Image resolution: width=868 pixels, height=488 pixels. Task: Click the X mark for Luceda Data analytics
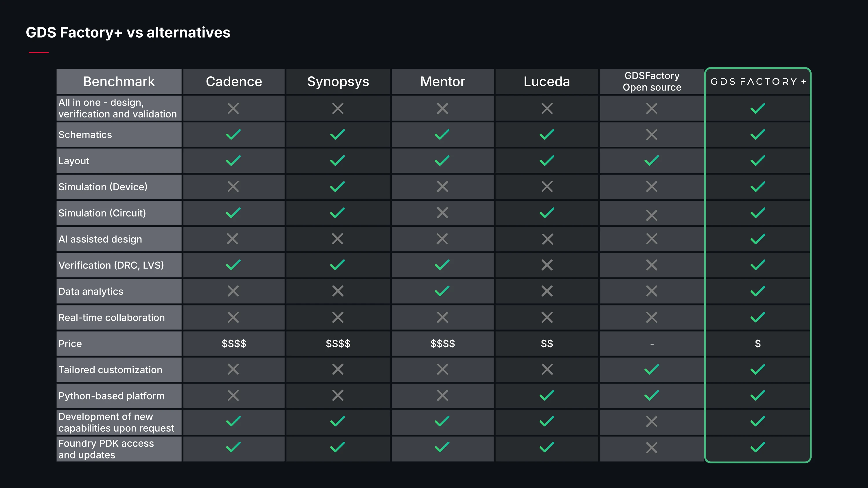click(x=547, y=291)
